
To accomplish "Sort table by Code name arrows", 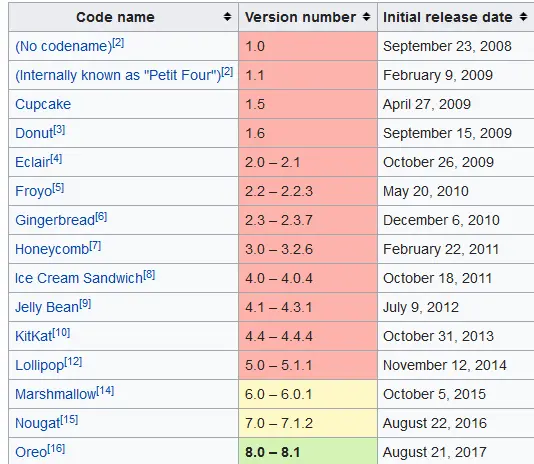I will tap(227, 17).
